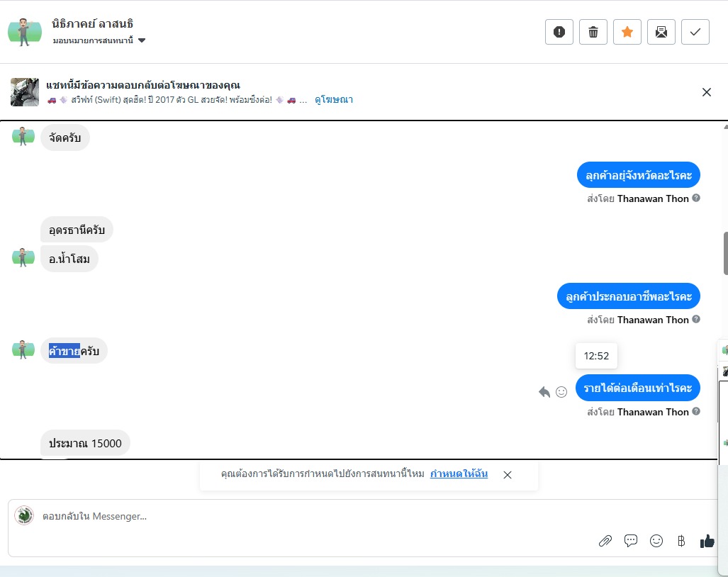Mark conversation done with checkmark icon

pyautogui.click(x=695, y=32)
